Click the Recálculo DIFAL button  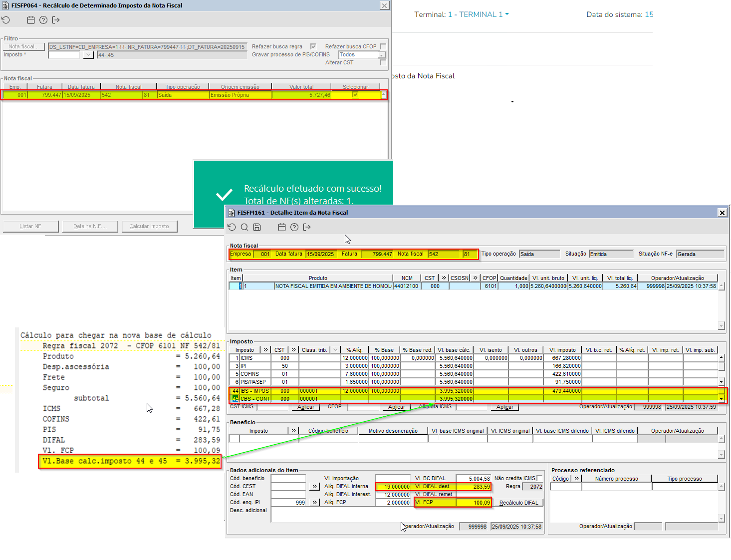pos(519,503)
